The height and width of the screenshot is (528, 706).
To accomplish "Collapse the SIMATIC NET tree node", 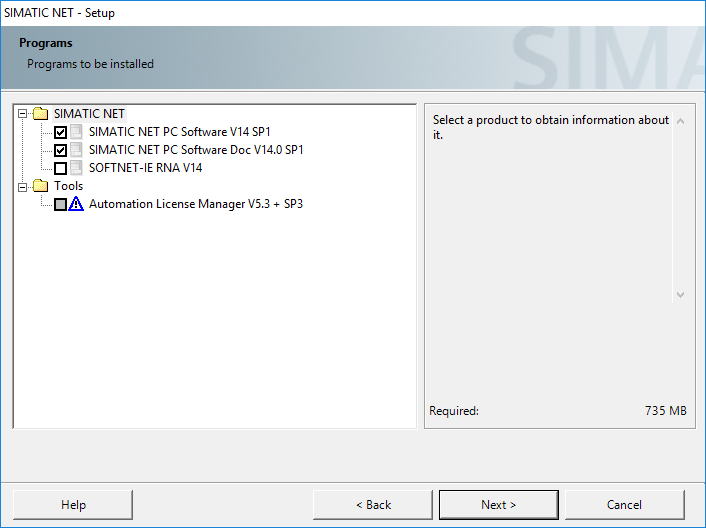I will 24,114.
